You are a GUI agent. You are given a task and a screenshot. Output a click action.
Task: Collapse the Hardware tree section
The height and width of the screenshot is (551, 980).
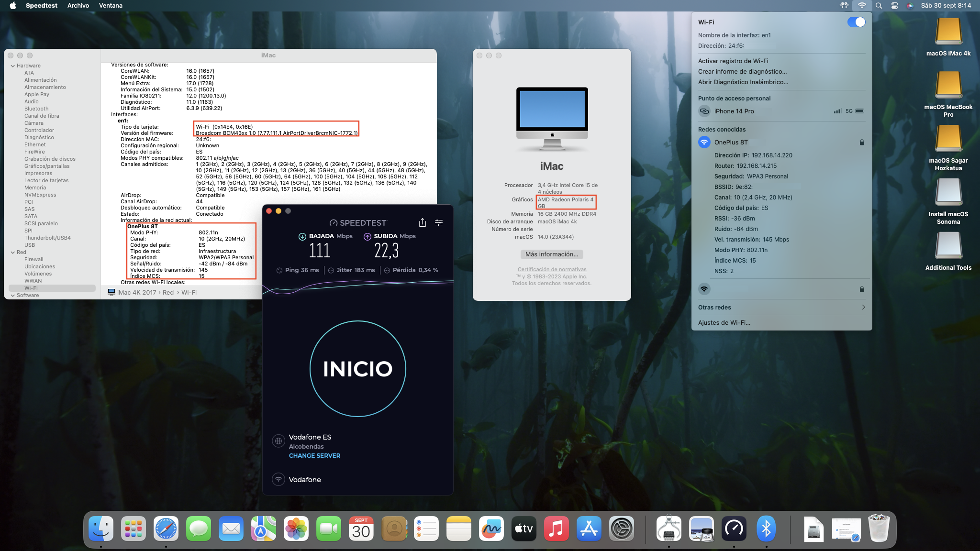[x=13, y=66]
